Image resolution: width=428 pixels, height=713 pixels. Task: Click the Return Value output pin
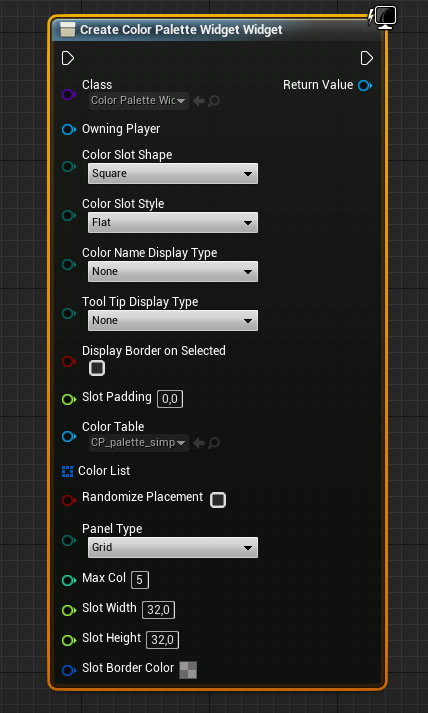click(x=365, y=85)
